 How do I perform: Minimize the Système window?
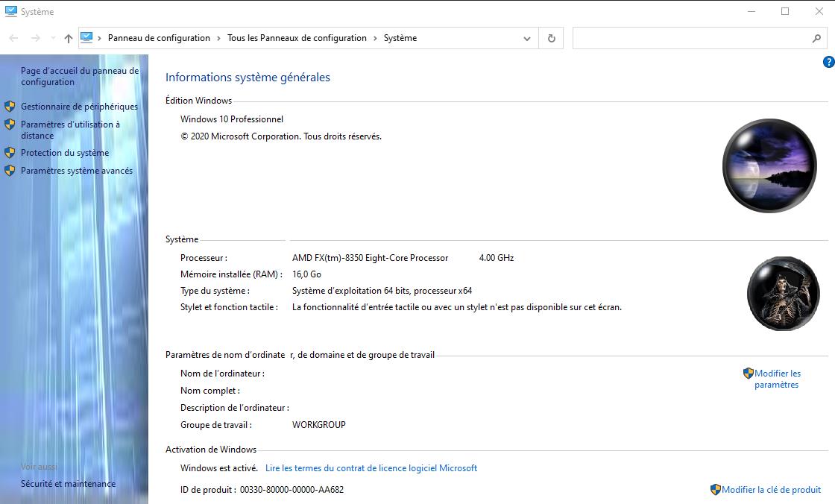(751, 11)
